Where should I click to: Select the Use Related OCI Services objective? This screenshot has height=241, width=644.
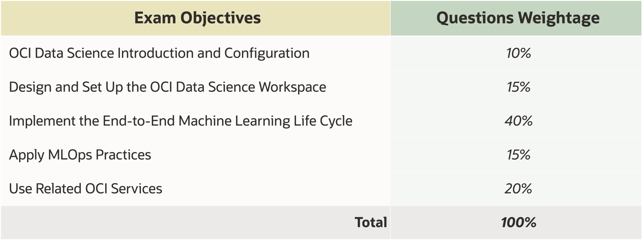85,189
